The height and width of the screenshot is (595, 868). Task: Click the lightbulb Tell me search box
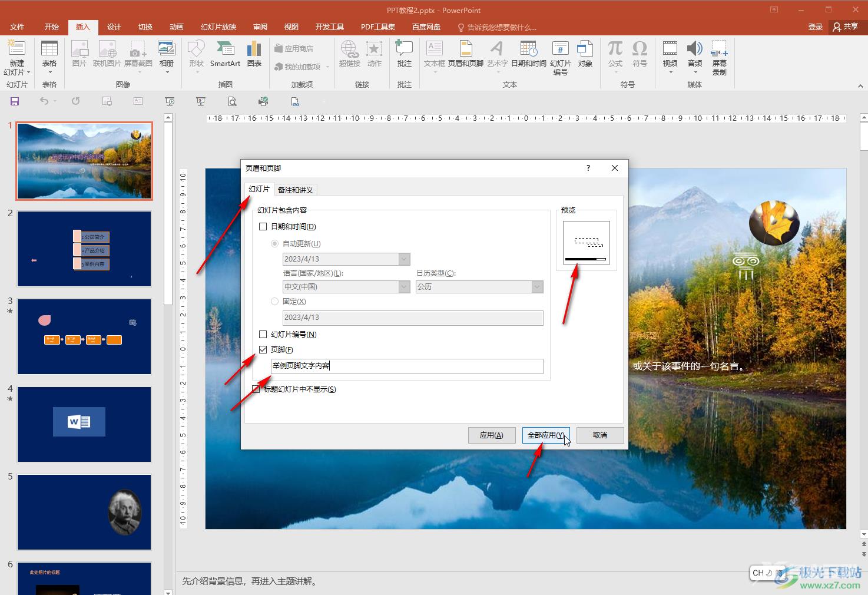click(x=498, y=27)
